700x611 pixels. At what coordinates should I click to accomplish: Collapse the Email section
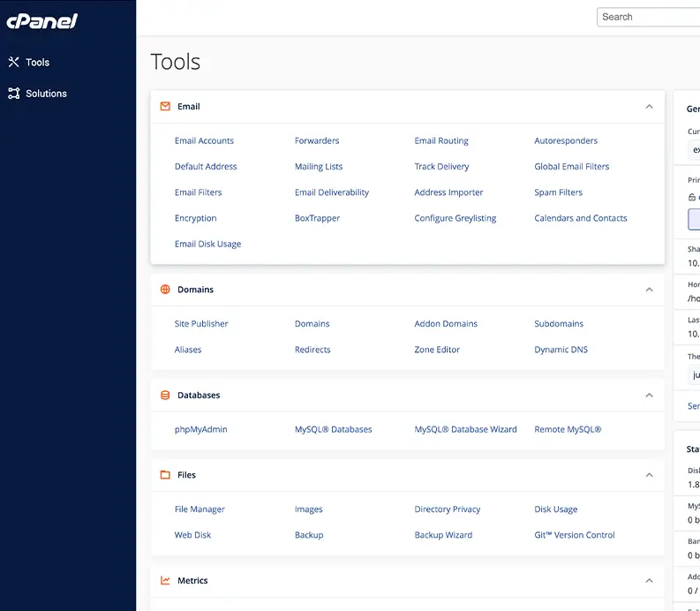click(649, 107)
